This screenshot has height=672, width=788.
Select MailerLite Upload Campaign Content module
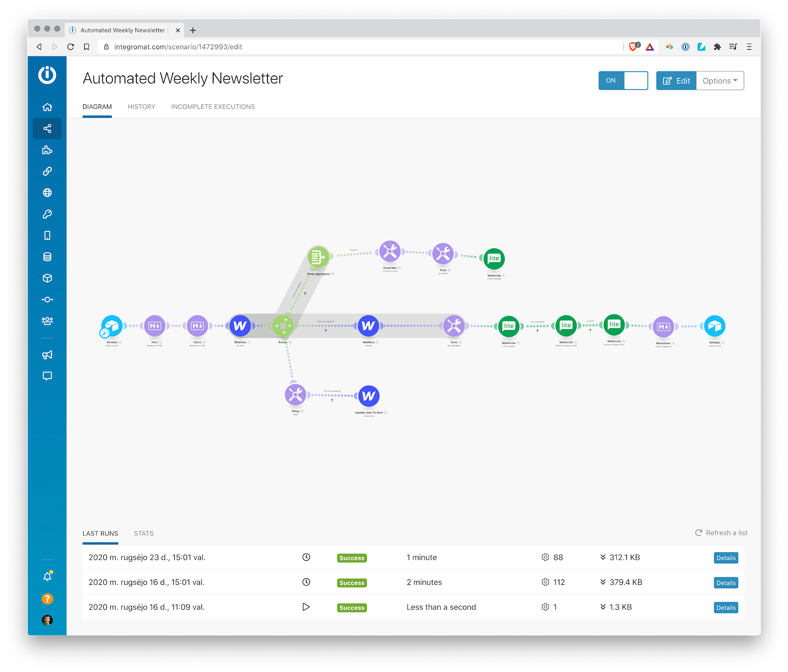[x=566, y=325]
